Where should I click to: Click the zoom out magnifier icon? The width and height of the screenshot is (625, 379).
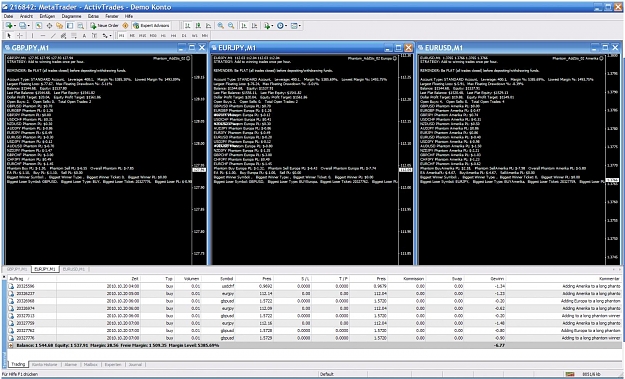click(x=231, y=26)
